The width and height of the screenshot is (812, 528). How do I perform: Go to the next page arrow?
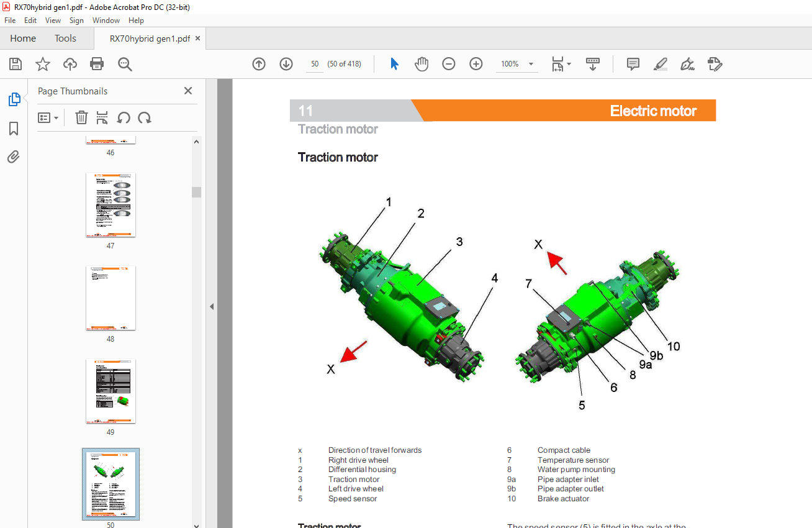coord(286,64)
